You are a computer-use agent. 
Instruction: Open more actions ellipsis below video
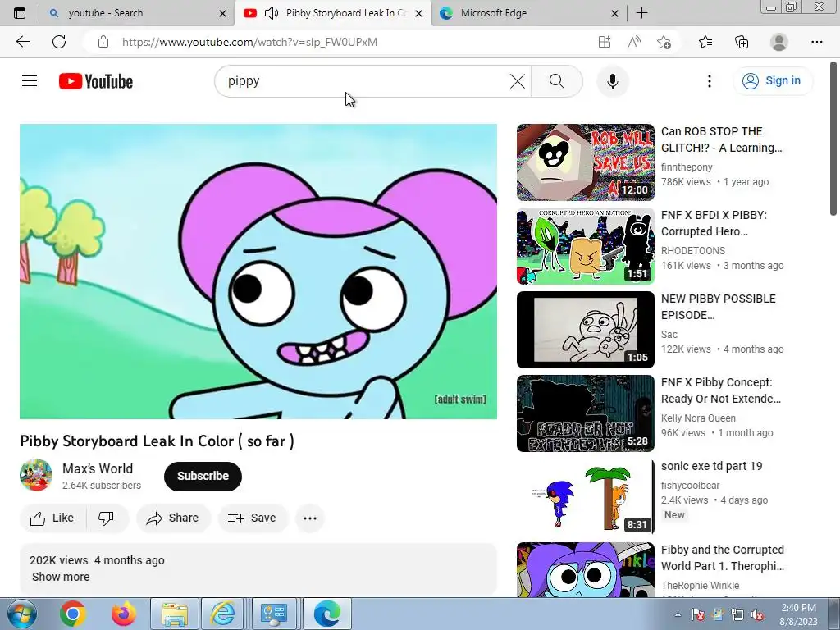pyautogui.click(x=309, y=518)
